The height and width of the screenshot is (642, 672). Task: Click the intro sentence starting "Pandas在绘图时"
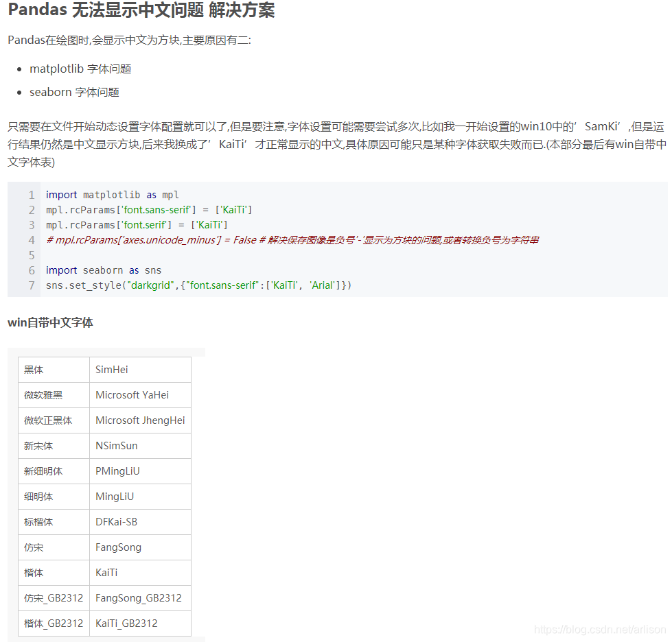130,40
